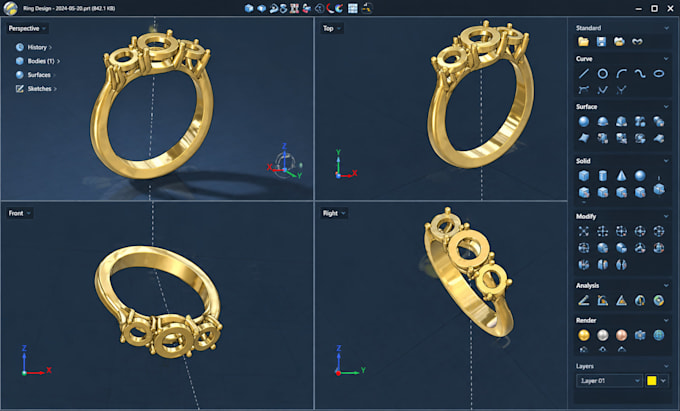Click the Save file icon

pos(601,42)
